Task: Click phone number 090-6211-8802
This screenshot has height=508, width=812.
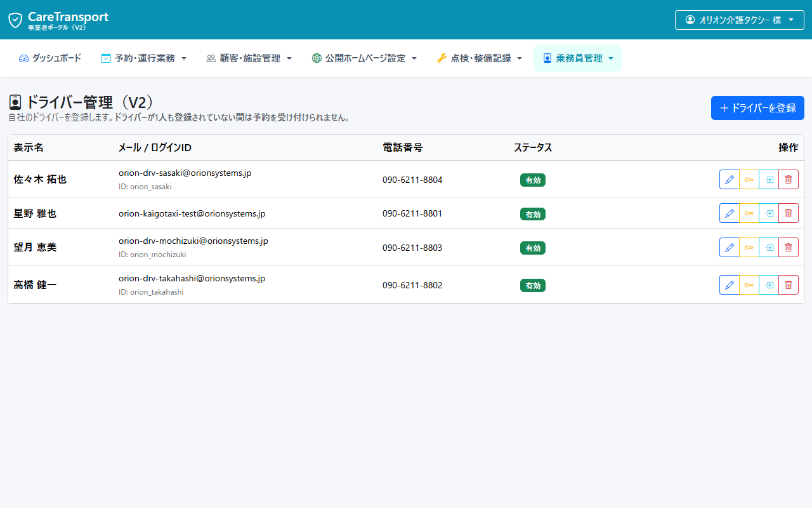Action: [x=412, y=285]
